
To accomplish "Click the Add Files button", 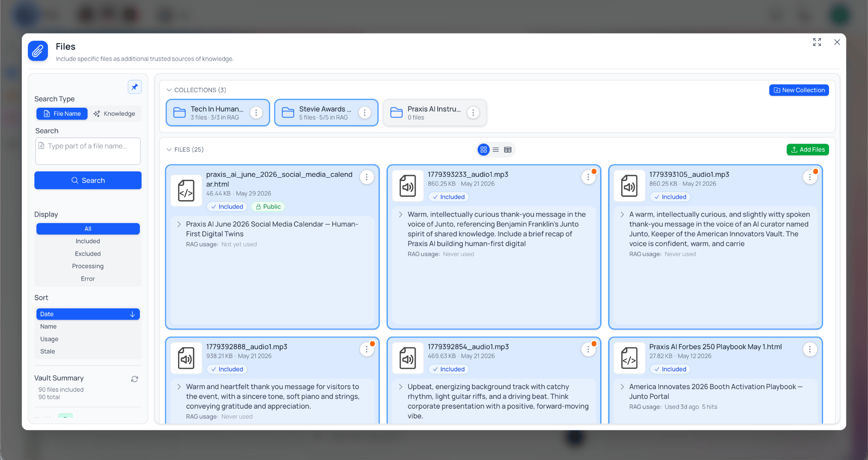I will click(x=808, y=150).
